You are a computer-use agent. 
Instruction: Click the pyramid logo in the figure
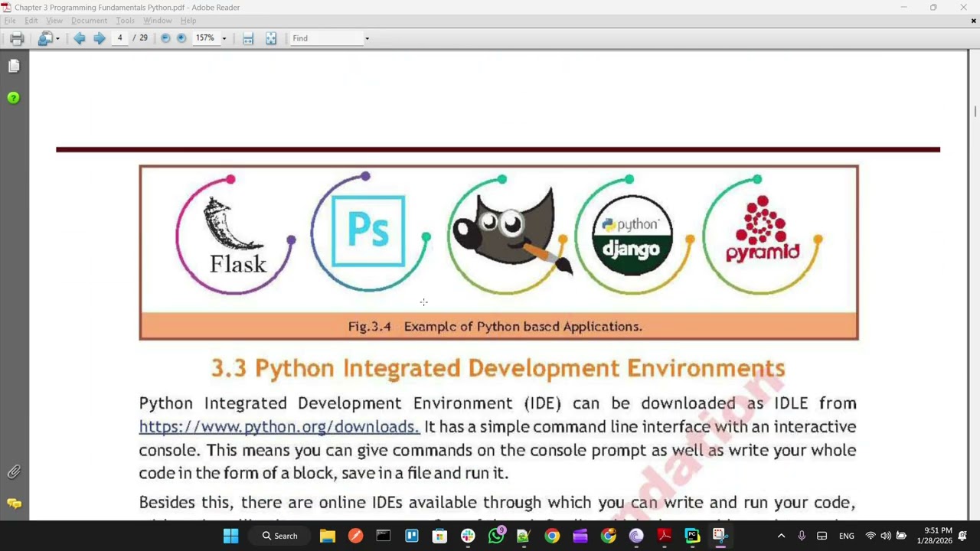(x=763, y=229)
